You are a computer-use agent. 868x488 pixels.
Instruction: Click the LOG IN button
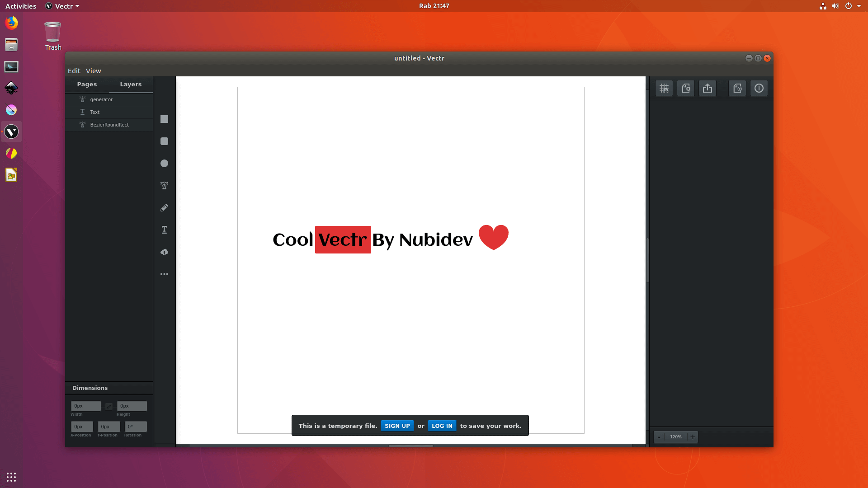point(442,426)
